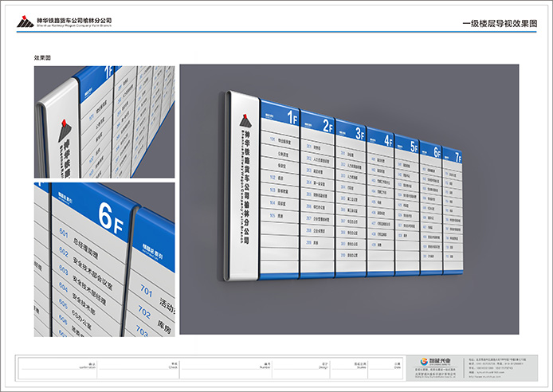Click the confirmation field in the footer
The width and height of the screenshot is (553, 392).
(x=57, y=368)
